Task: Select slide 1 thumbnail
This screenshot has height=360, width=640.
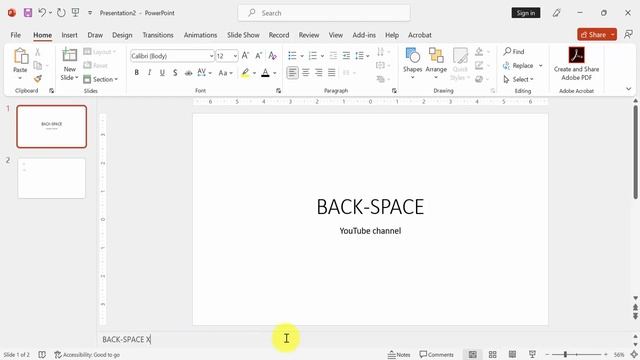Action: point(52,127)
